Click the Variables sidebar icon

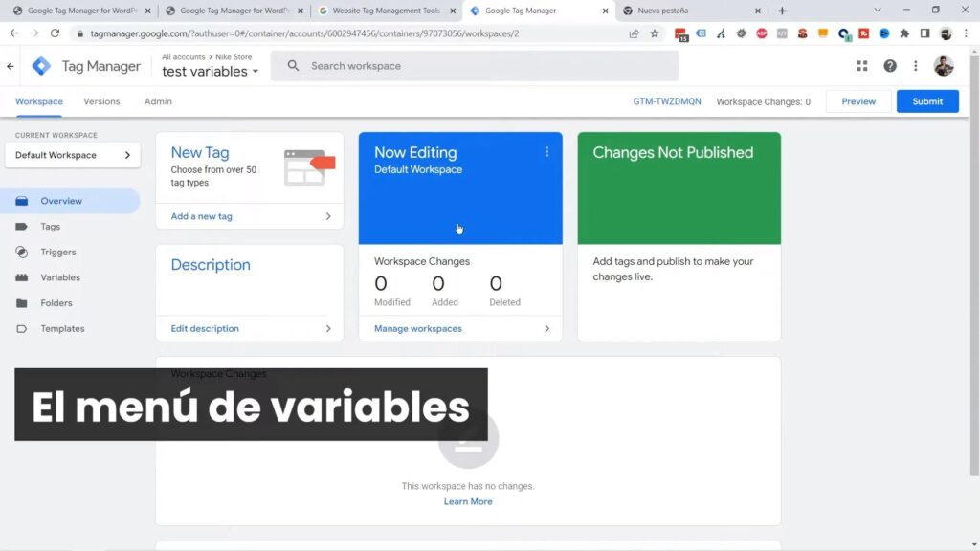coord(22,277)
